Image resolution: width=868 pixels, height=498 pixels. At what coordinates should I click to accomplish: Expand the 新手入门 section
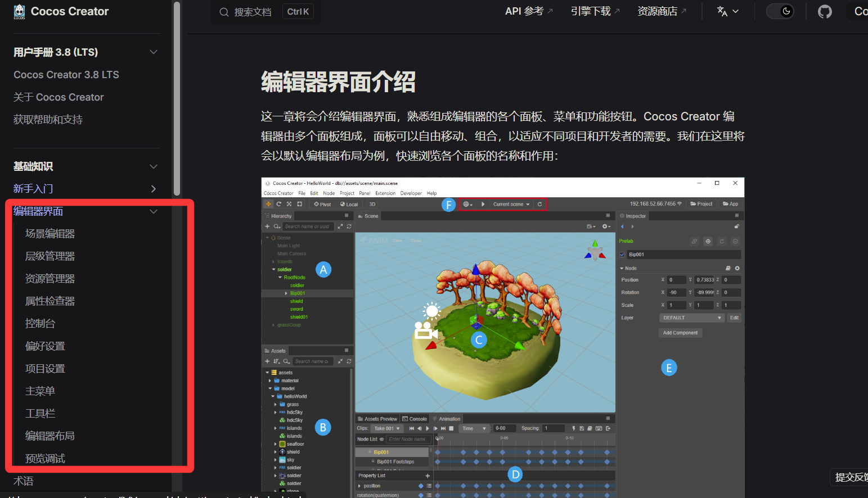click(x=154, y=189)
